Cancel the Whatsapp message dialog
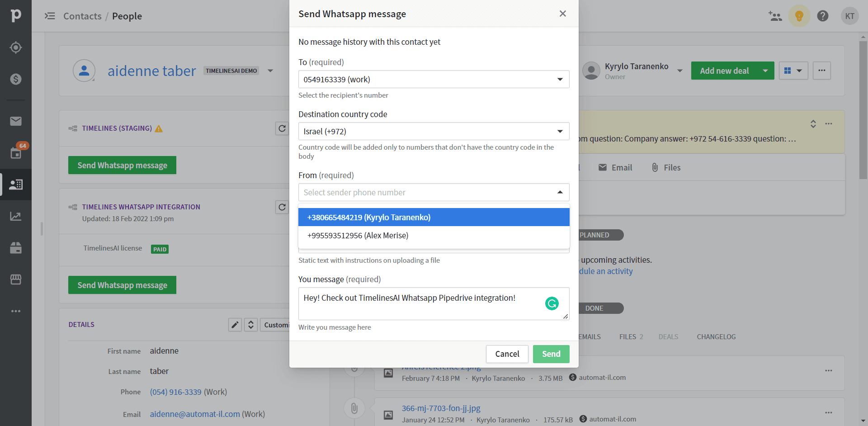Screen dimensions: 868x426 [x=507, y=354]
